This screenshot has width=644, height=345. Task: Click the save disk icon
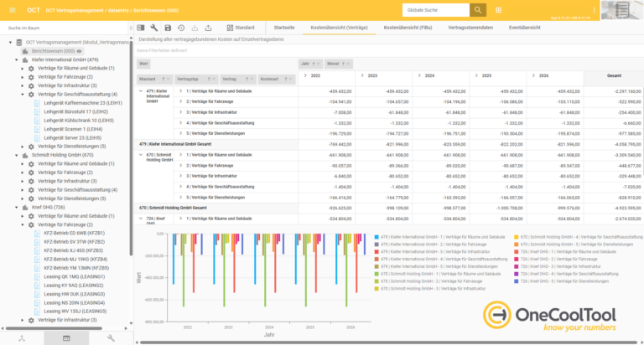tap(168, 28)
